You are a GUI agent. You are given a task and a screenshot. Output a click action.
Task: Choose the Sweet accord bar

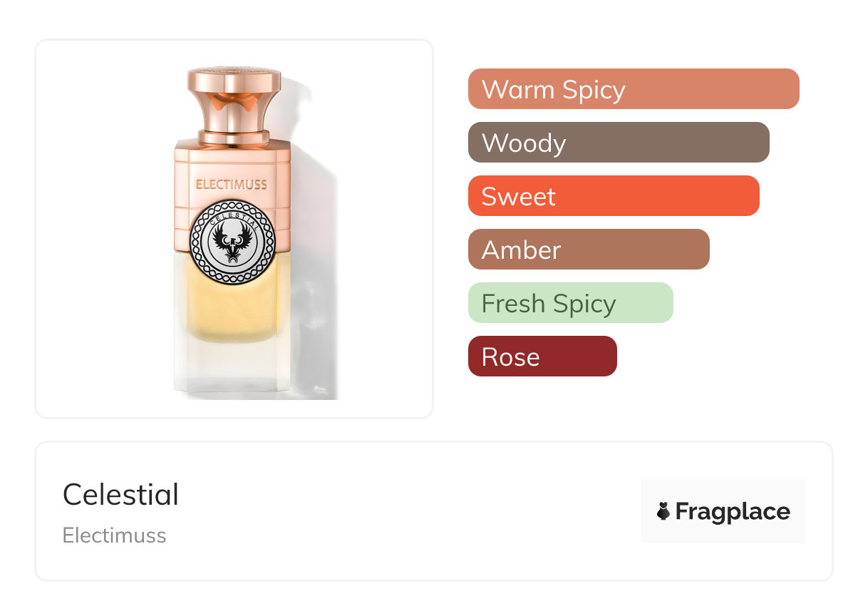click(x=613, y=196)
